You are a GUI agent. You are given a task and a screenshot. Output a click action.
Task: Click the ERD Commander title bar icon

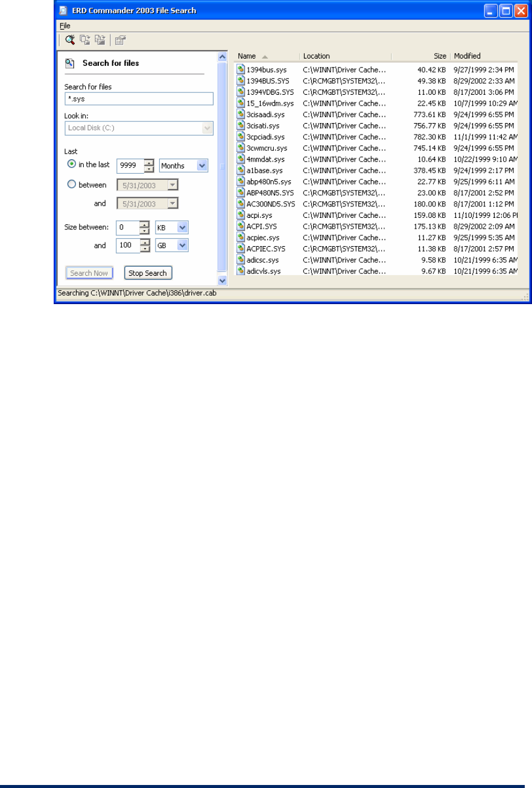click(63, 11)
